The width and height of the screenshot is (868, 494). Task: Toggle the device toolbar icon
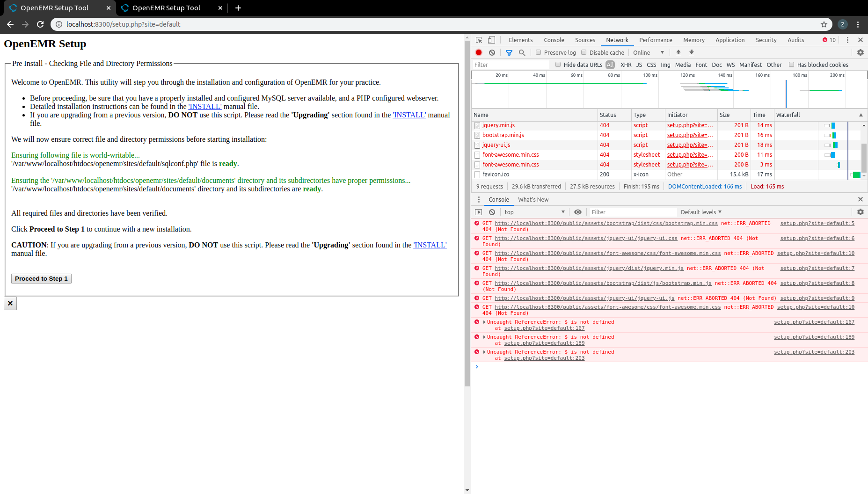click(x=491, y=40)
